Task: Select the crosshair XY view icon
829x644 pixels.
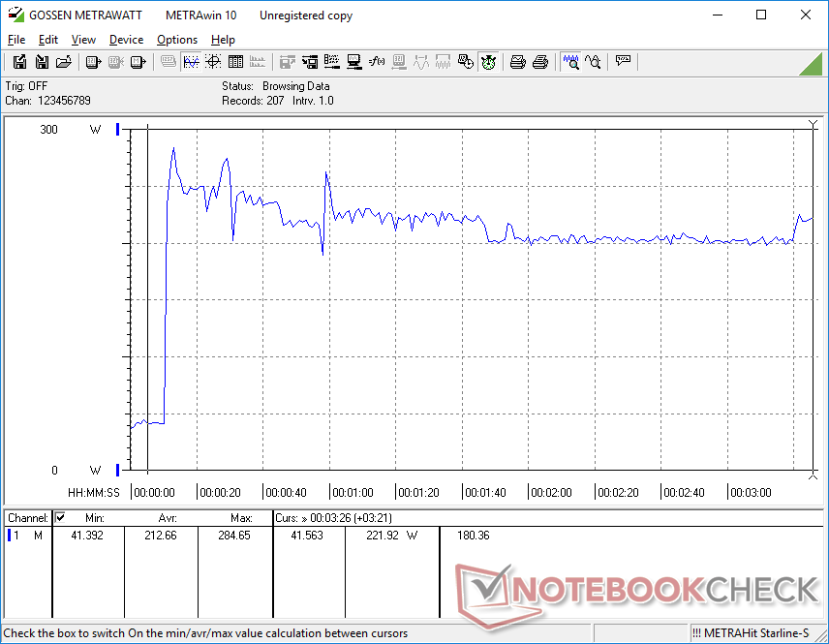Action: (213, 62)
